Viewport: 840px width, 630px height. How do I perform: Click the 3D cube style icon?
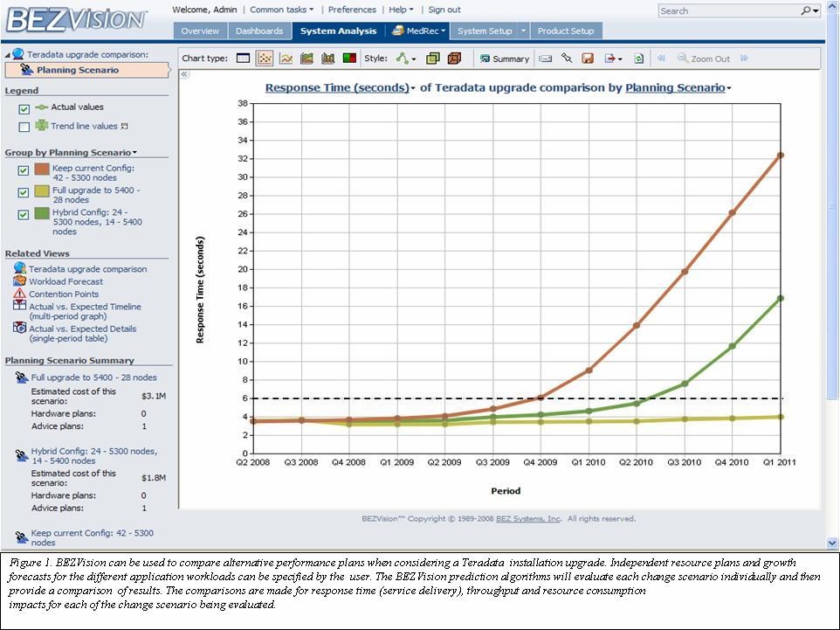pos(454,59)
